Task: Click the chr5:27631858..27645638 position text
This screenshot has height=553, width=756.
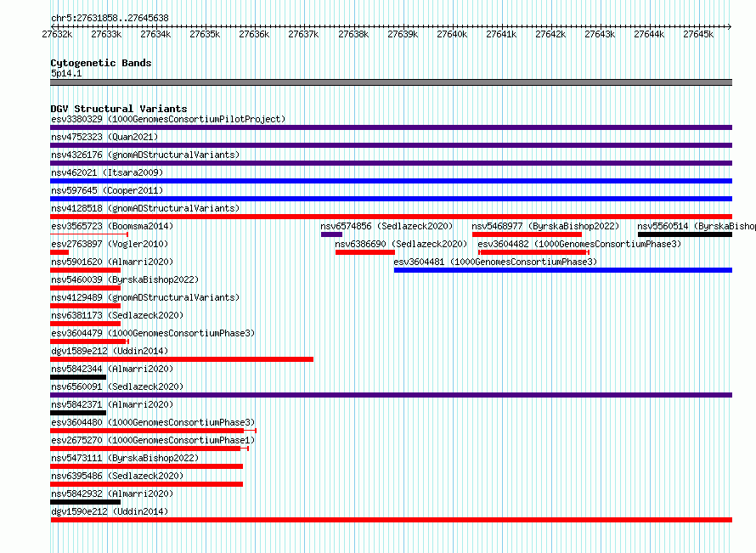Action: click(x=110, y=19)
